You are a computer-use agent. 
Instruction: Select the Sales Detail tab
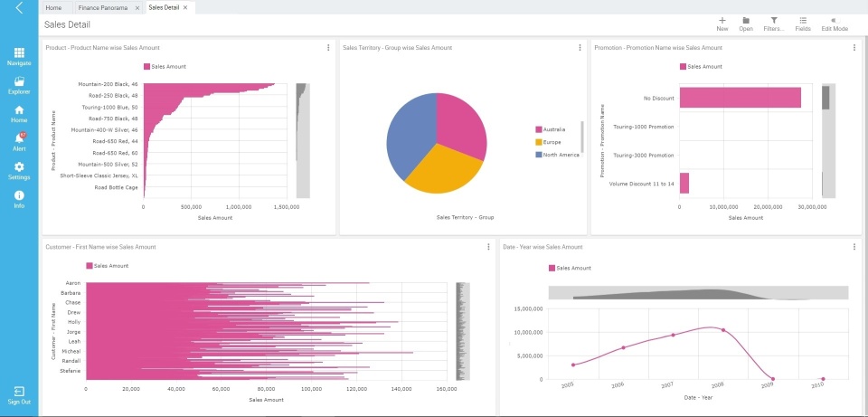tap(165, 8)
